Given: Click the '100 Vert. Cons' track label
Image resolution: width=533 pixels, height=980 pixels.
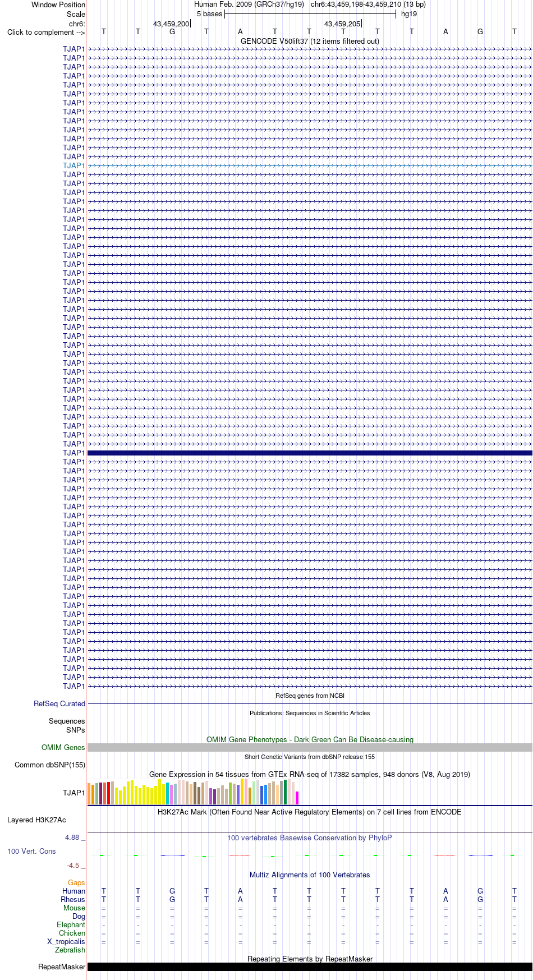Looking at the screenshot, I should pos(31,851).
